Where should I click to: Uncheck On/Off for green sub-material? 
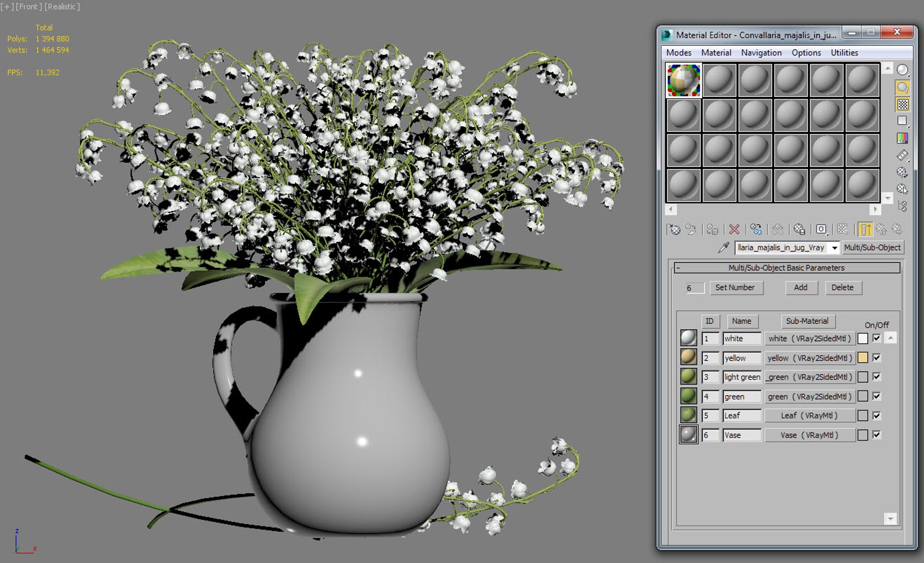click(877, 396)
